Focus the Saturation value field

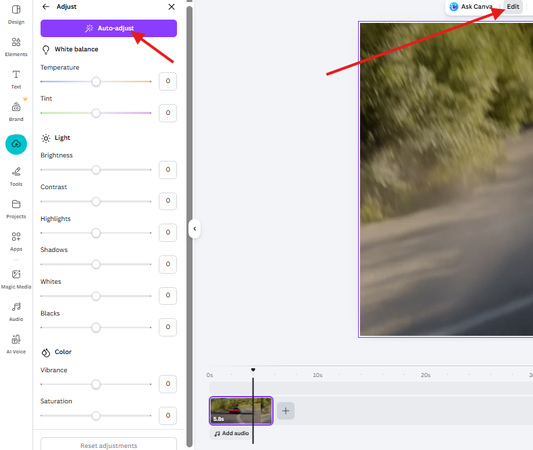coord(168,415)
